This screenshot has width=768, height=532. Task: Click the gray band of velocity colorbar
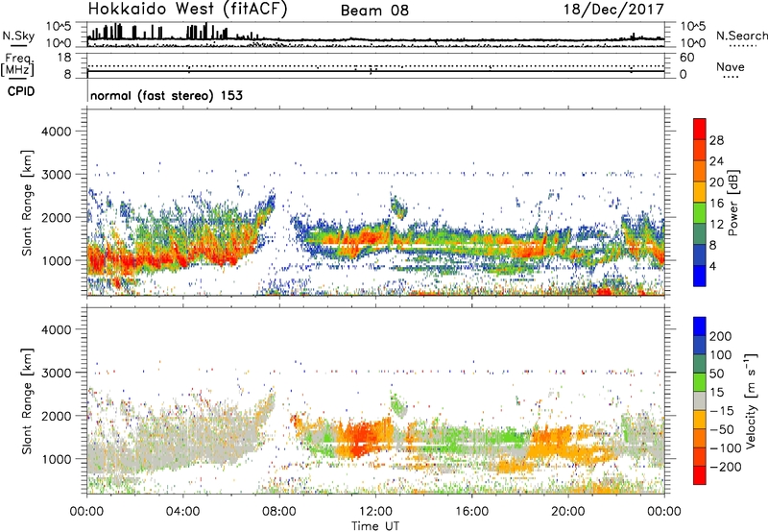[700, 401]
